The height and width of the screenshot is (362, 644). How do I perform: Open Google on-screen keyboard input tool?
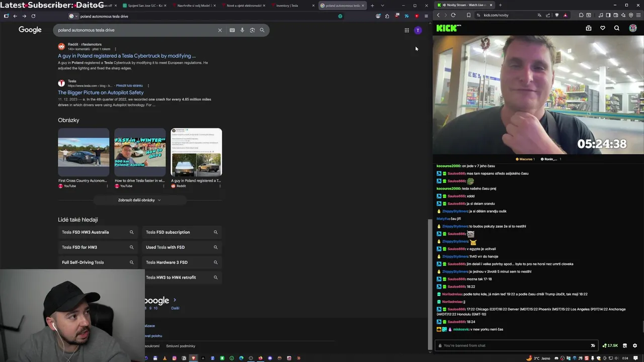pyautogui.click(x=232, y=30)
